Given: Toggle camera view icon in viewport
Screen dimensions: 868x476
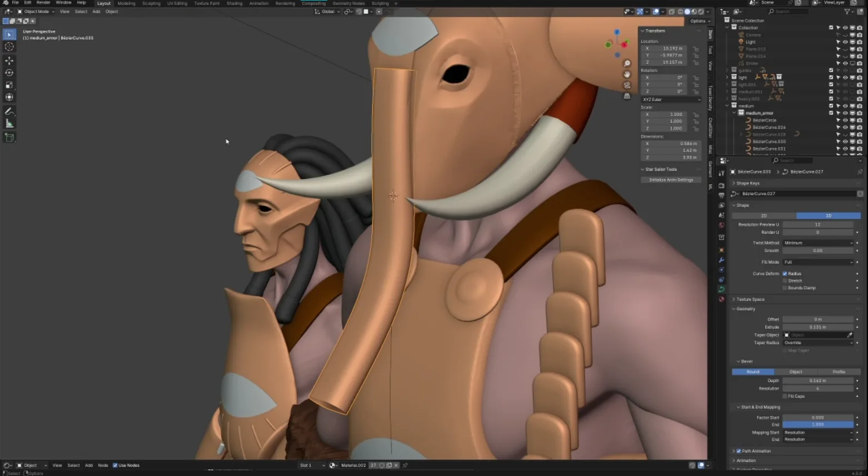Looking at the screenshot, I should (x=627, y=85).
